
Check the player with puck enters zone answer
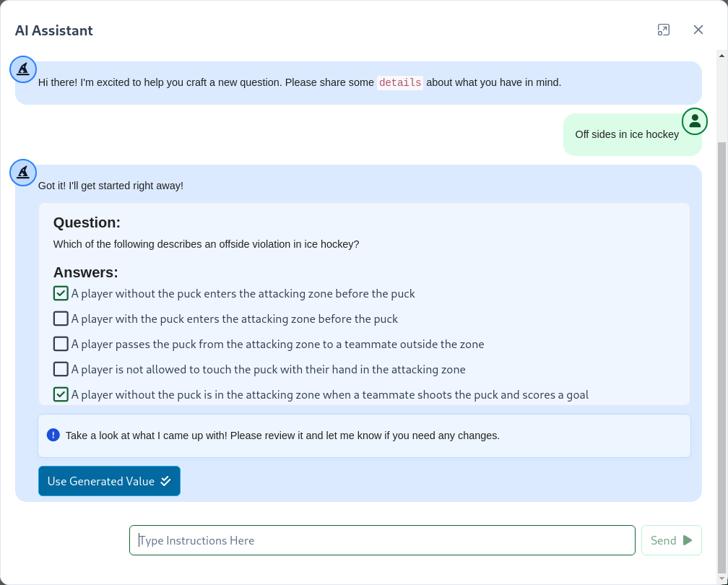(61, 318)
